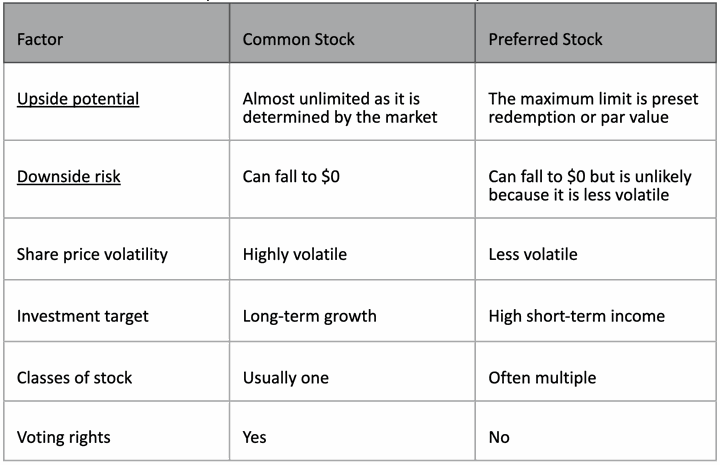The width and height of the screenshot is (720, 465).
Task: Click the Yes voting rights cell
Action: [352, 431]
